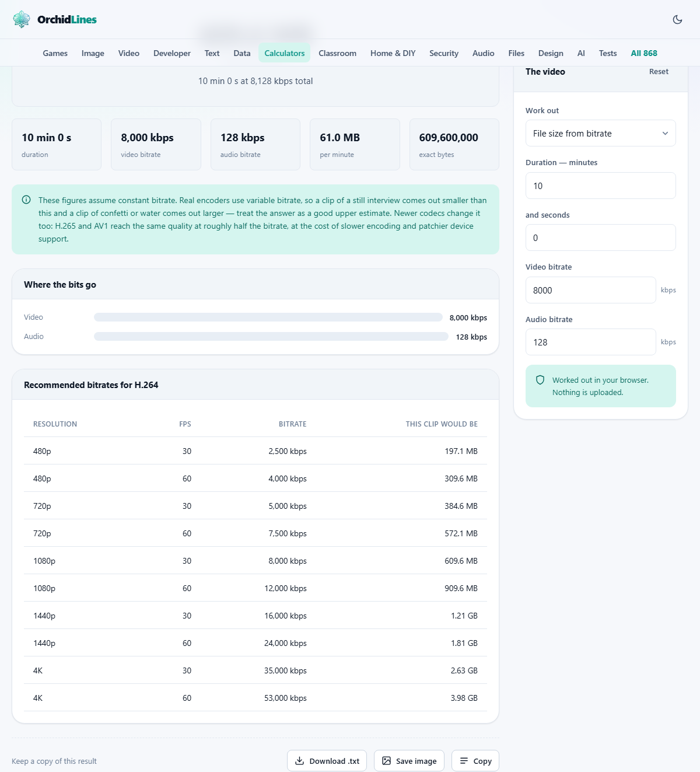Open the Security category

click(x=444, y=53)
